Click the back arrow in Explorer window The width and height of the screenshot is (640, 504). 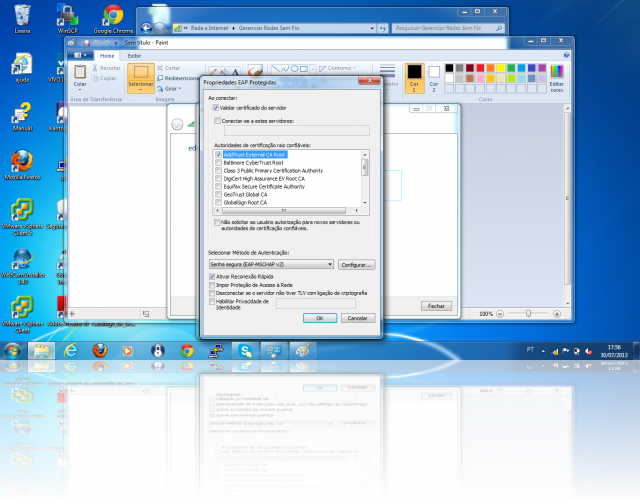pos(146,28)
